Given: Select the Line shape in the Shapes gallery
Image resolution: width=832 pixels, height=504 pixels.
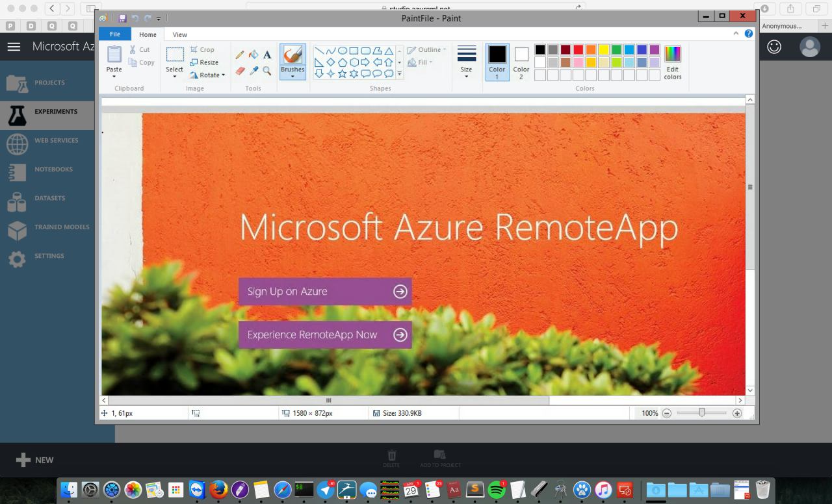Looking at the screenshot, I should click(x=319, y=51).
